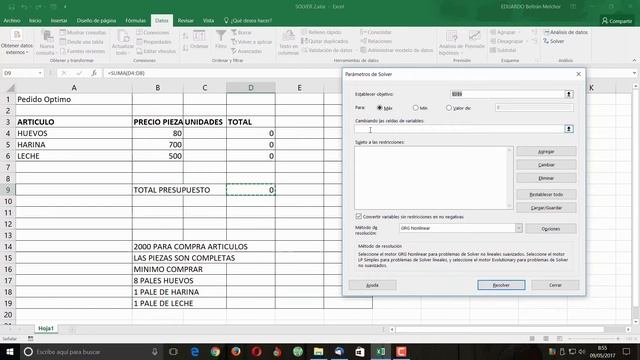Click Quitar duplicados in Data Tools
Screen dimensions: 640x360
[325, 41]
